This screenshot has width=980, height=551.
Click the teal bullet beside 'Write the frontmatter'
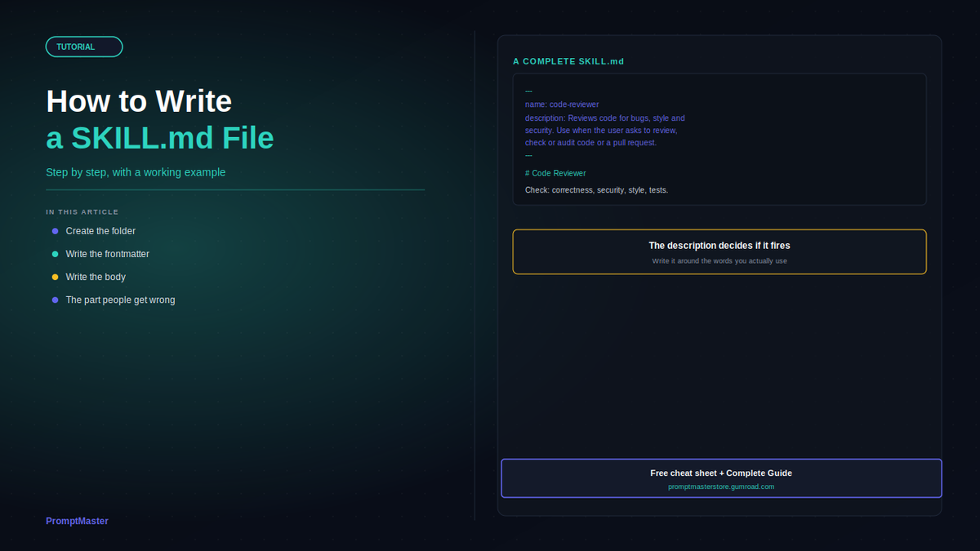pos(56,254)
